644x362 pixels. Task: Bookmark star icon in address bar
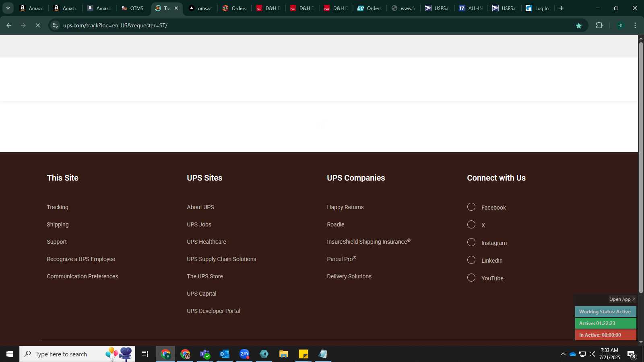pos(579,25)
